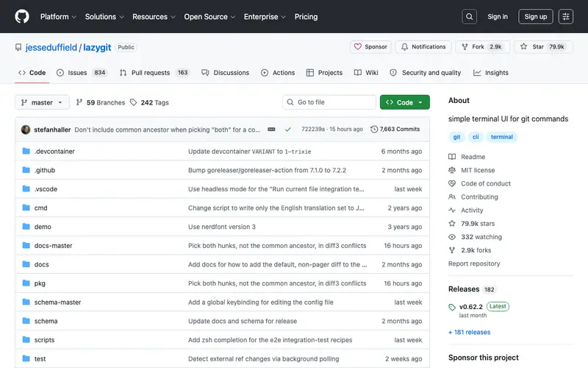Open the Wiki tab
588x368 pixels.
(x=366, y=72)
